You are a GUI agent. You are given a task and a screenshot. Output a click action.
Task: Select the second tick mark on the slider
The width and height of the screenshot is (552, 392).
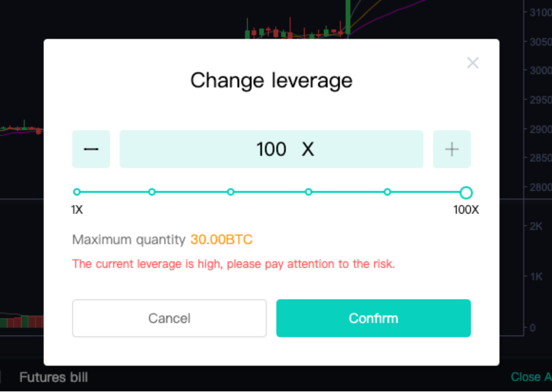click(152, 192)
